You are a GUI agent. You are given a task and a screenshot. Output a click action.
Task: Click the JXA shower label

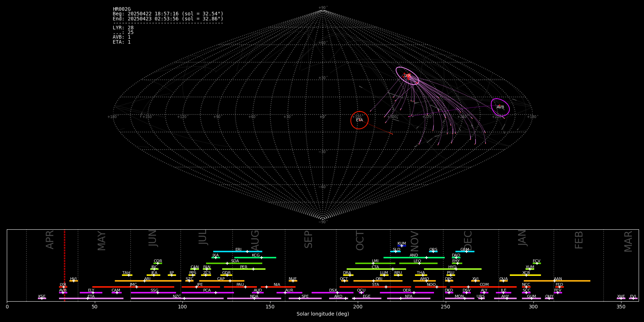(x=215, y=255)
